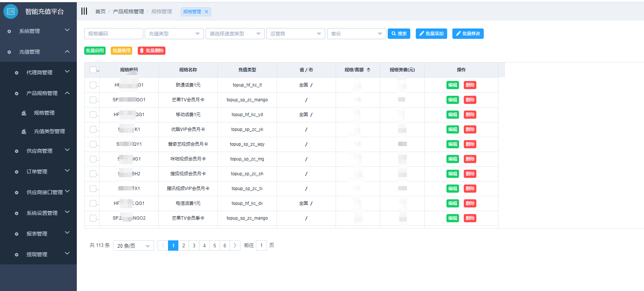
Task: Open 充值类型管理 in the sidebar
Action: click(49, 132)
